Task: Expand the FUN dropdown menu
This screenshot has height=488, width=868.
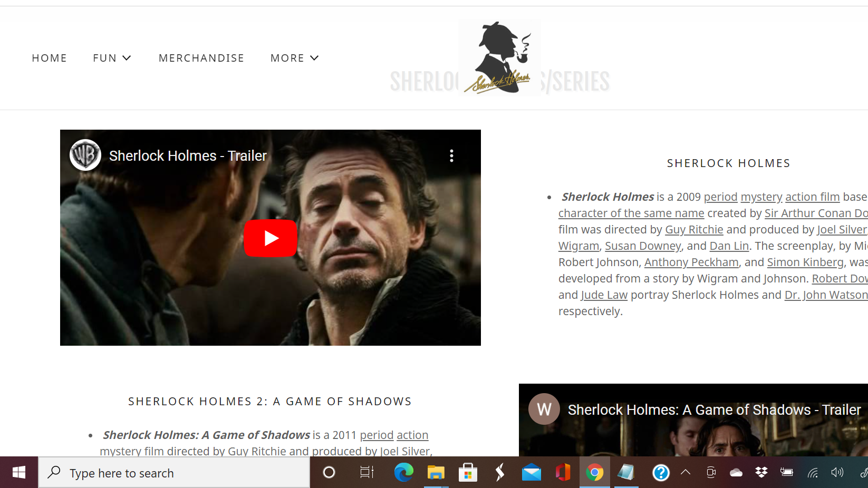Action: [112, 58]
